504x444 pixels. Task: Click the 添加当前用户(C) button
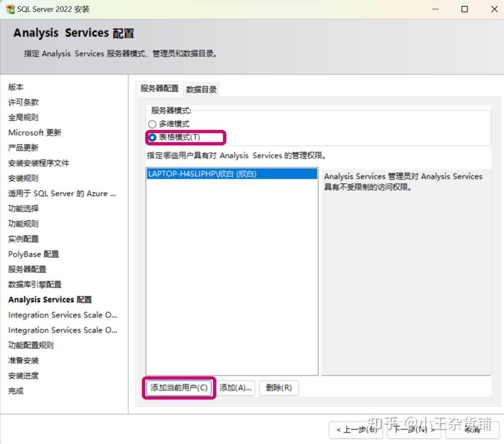(178, 388)
